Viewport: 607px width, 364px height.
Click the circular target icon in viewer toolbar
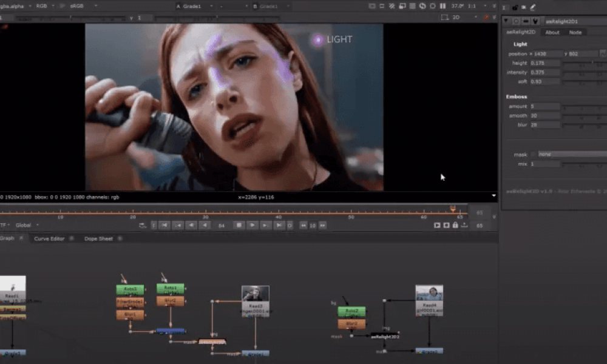[x=432, y=6]
